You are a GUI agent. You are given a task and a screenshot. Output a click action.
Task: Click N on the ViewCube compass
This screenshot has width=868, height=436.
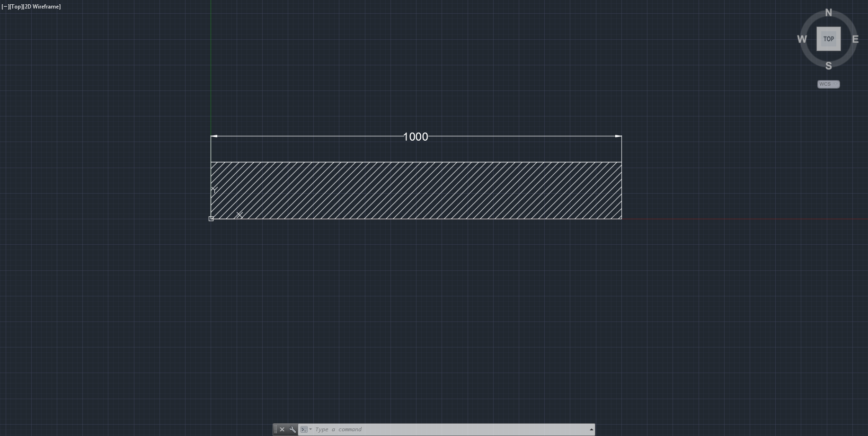(x=828, y=13)
